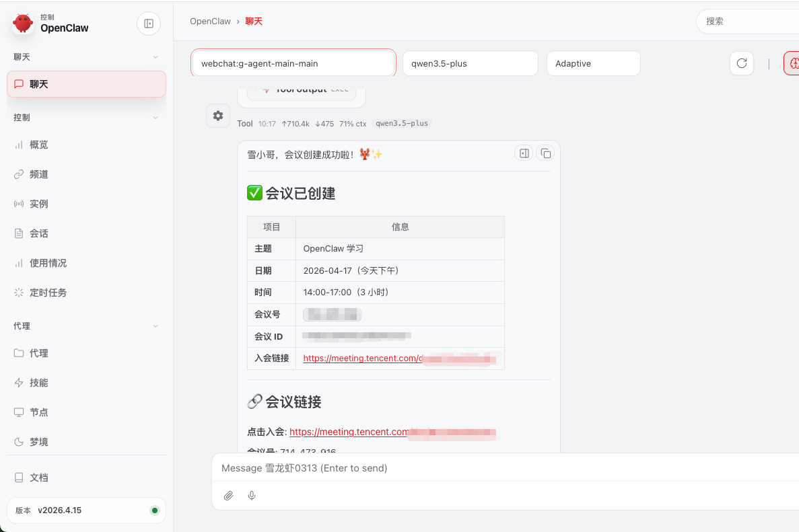Click the red brain icon button
This screenshot has width=799, height=532.
(793, 63)
